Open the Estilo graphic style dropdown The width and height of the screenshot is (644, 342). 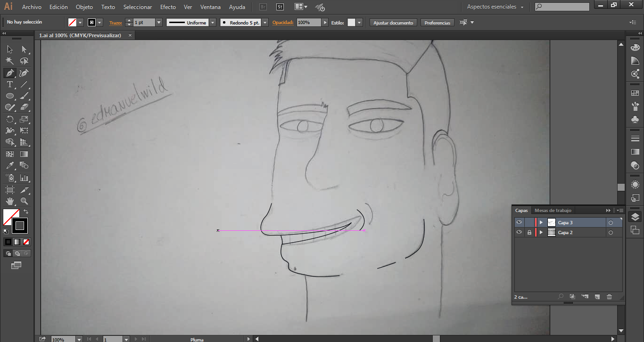click(x=359, y=23)
